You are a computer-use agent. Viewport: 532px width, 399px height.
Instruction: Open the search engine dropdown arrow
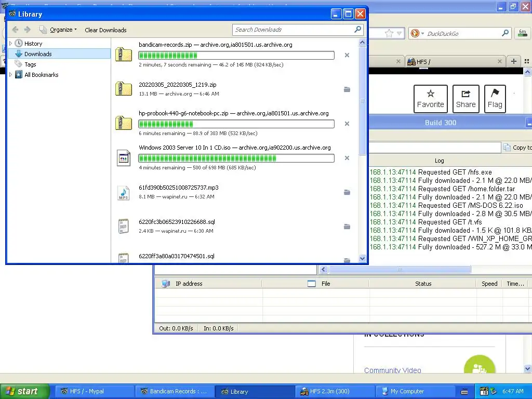pos(422,33)
